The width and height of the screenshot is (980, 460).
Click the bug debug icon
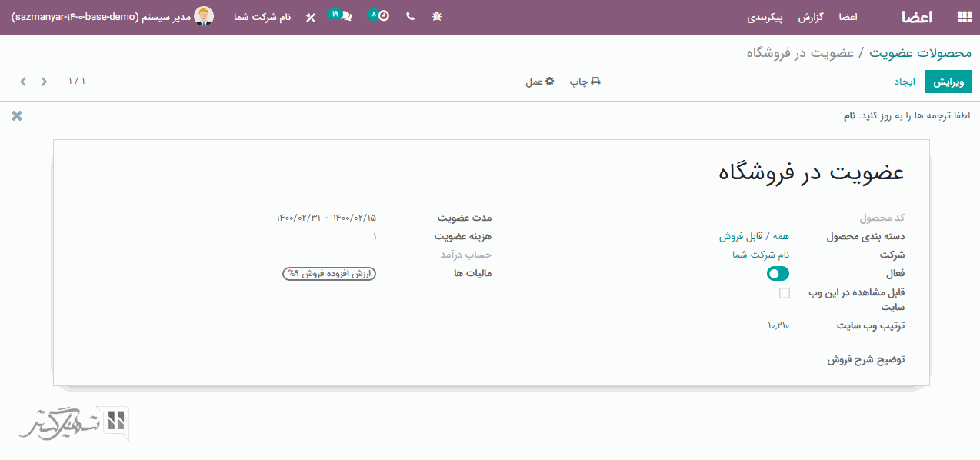tap(437, 16)
